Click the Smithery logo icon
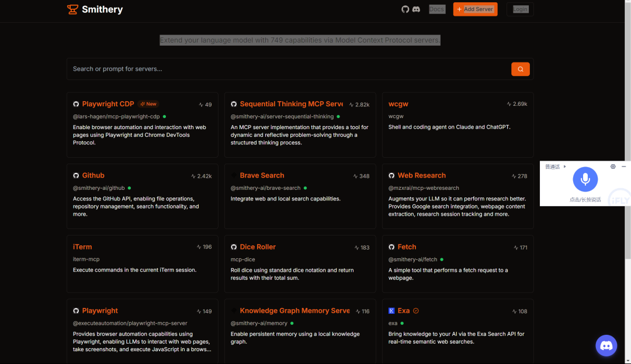The width and height of the screenshot is (631, 364). coord(72,9)
